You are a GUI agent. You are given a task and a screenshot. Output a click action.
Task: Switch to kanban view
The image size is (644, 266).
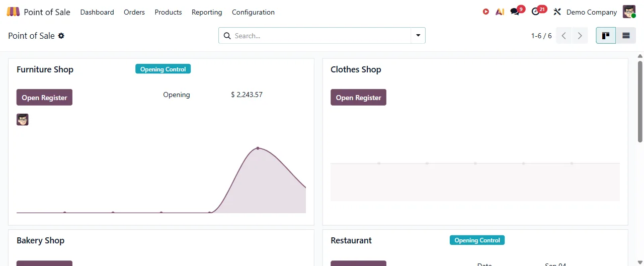[x=606, y=36]
